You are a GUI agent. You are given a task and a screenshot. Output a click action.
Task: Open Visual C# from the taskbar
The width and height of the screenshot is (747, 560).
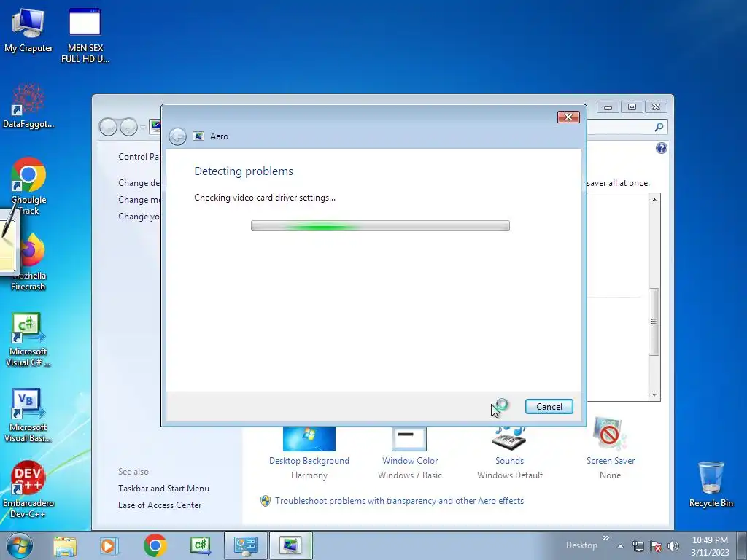[200, 545]
